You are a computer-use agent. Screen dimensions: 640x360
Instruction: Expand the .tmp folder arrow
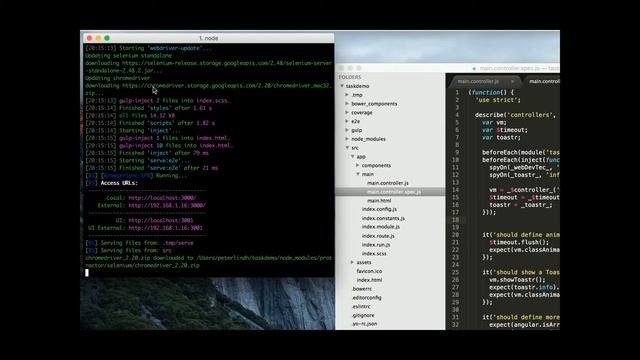347,95
